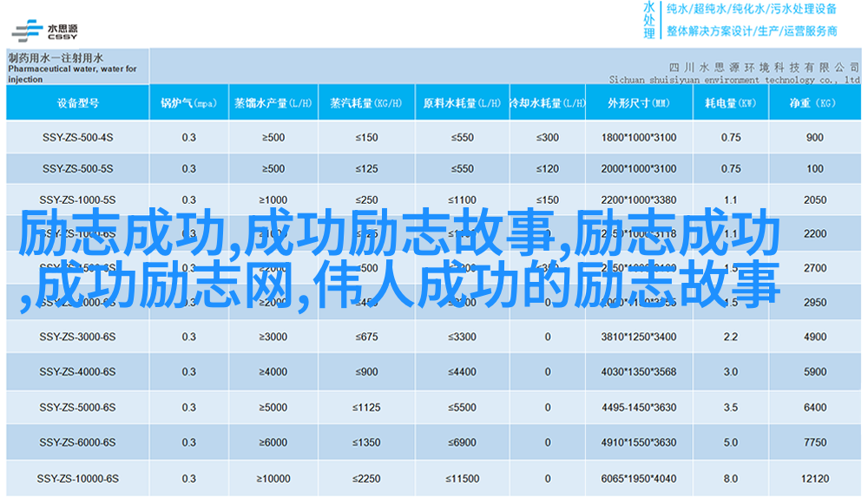868x504 pixels.
Task: Click the 4030*1350*3568 dimensions cell
Action: coord(639,372)
